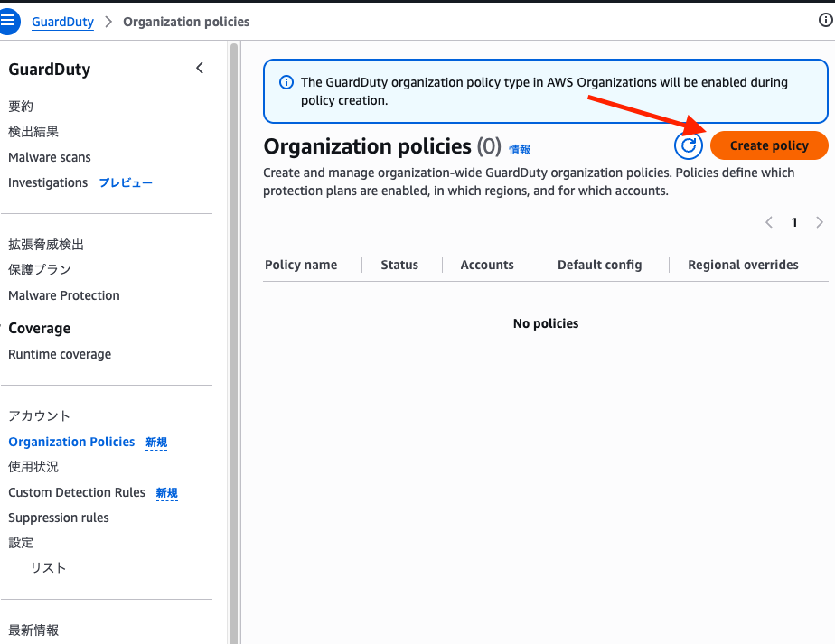Open リスト under 設定
The width and height of the screenshot is (835, 644).
pyautogui.click(x=48, y=568)
